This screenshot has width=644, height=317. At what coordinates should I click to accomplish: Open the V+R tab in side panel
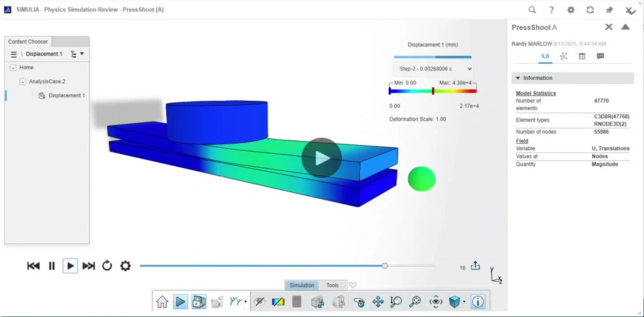tap(545, 56)
